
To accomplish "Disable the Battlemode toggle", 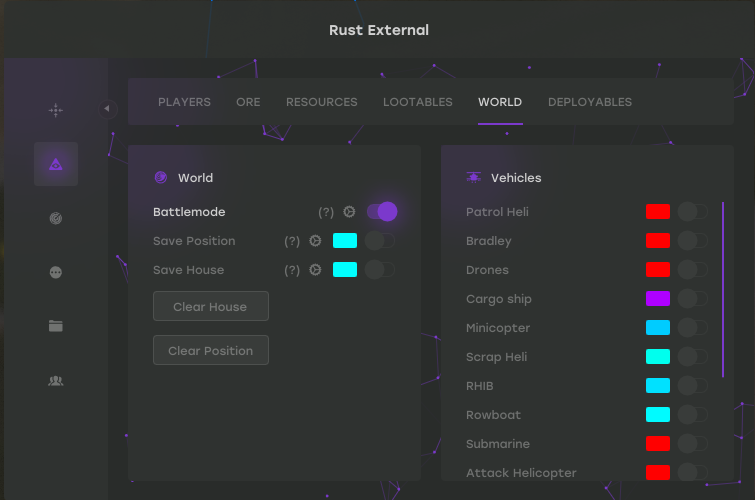I will (382, 211).
